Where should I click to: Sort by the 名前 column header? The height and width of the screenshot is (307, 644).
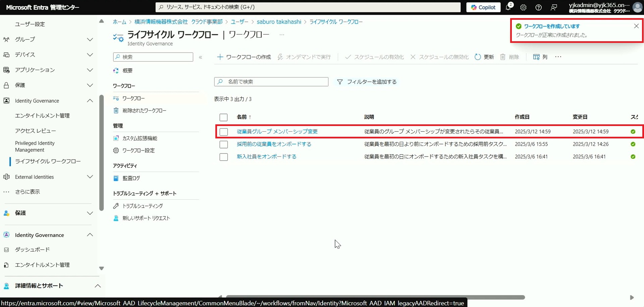(x=244, y=117)
